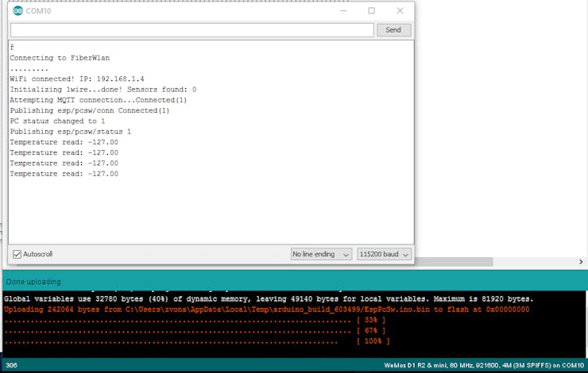Expand the 115200 baud rate dropdown
Screen dimensions: 588x373
point(385,254)
